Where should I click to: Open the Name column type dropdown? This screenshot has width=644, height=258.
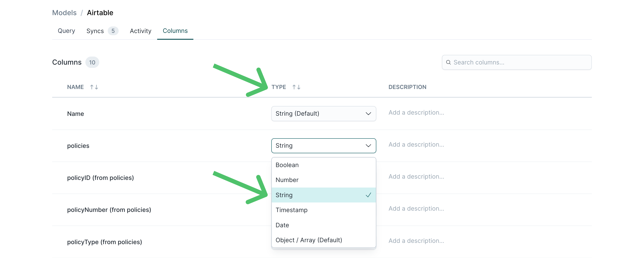323,114
